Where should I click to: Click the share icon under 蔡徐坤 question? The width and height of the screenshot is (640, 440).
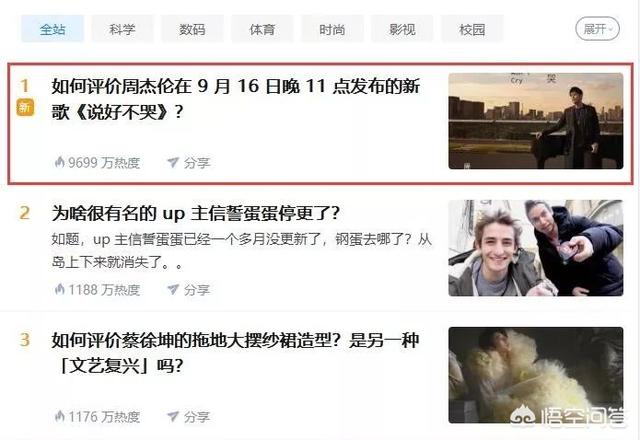pyautogui.click(x=173, y=416)
